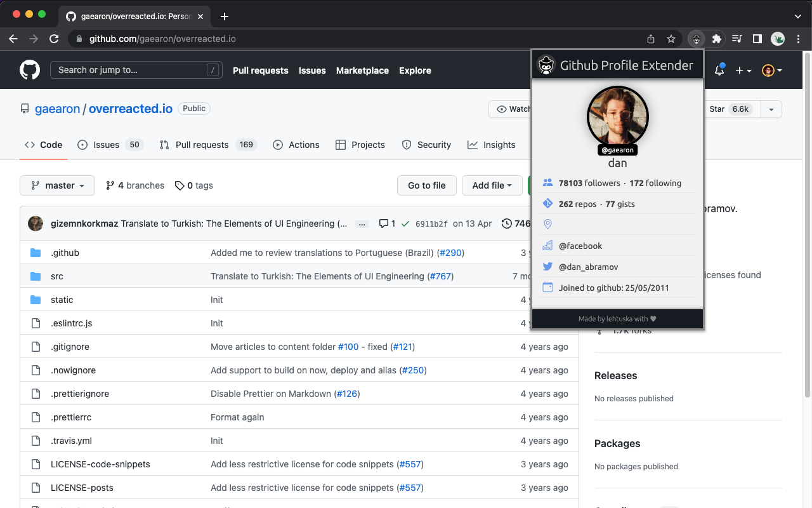
Task: Click @dan_abramov Twitter handle in popup
Action: 588,267
